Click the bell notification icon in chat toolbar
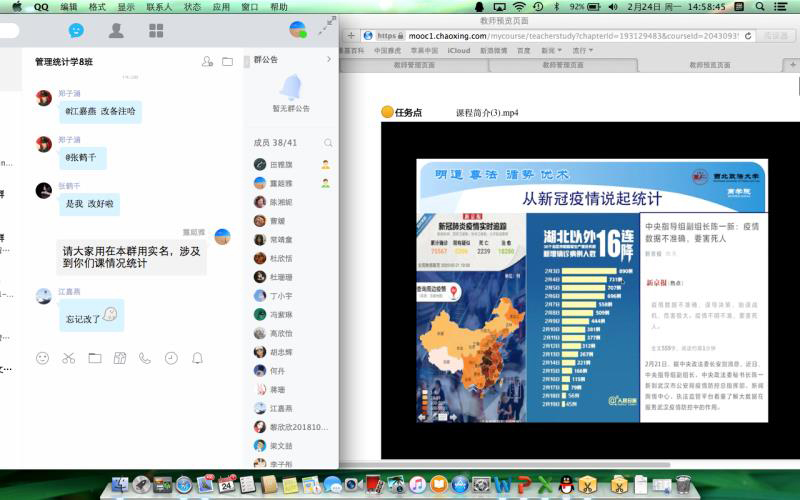This screenshot has height=500, width=800. [197, 358]
